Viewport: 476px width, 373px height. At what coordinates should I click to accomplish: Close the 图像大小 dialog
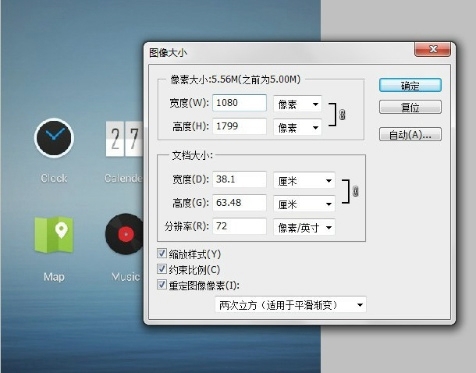pyautogui.click(x=433, y=49)
